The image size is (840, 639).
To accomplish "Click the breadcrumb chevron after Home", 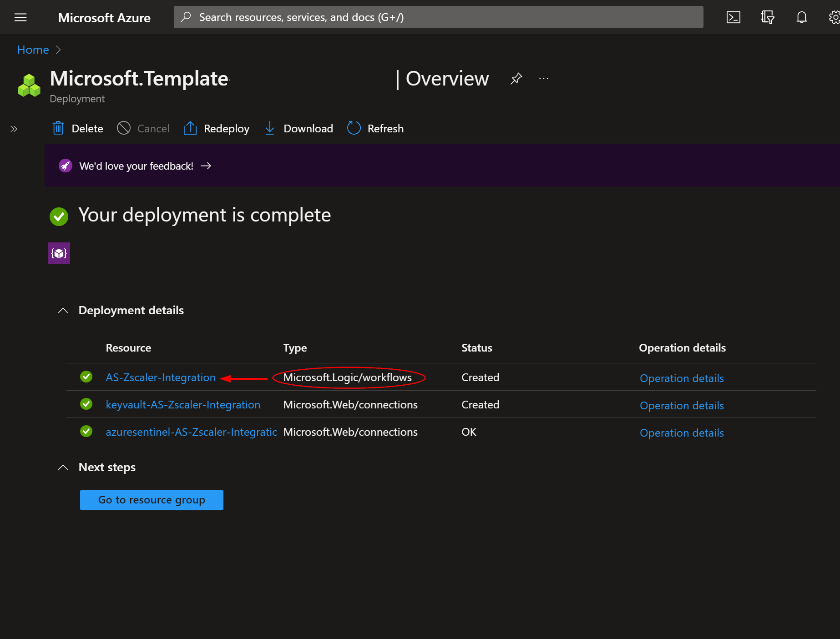I will click(x=58, y=50).
